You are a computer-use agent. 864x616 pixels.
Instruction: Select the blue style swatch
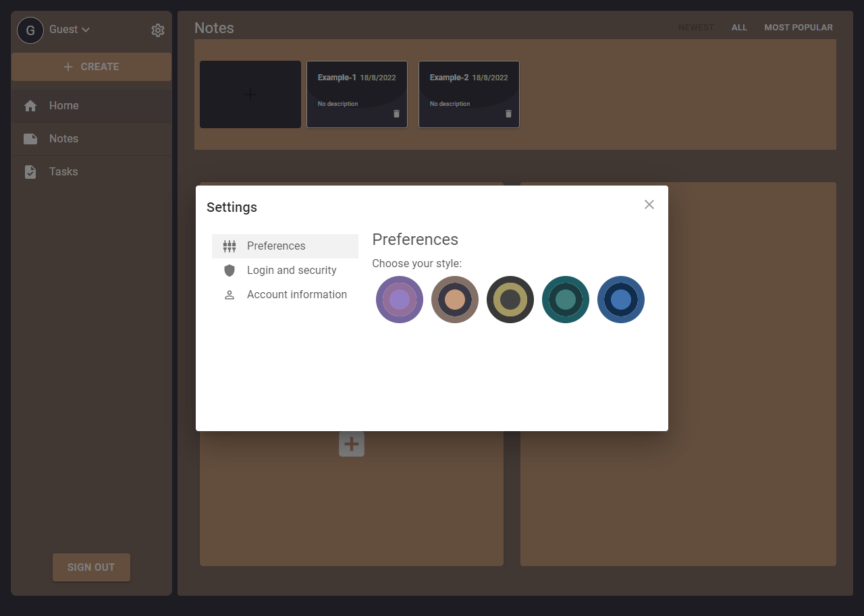click(x=621, y=300)
